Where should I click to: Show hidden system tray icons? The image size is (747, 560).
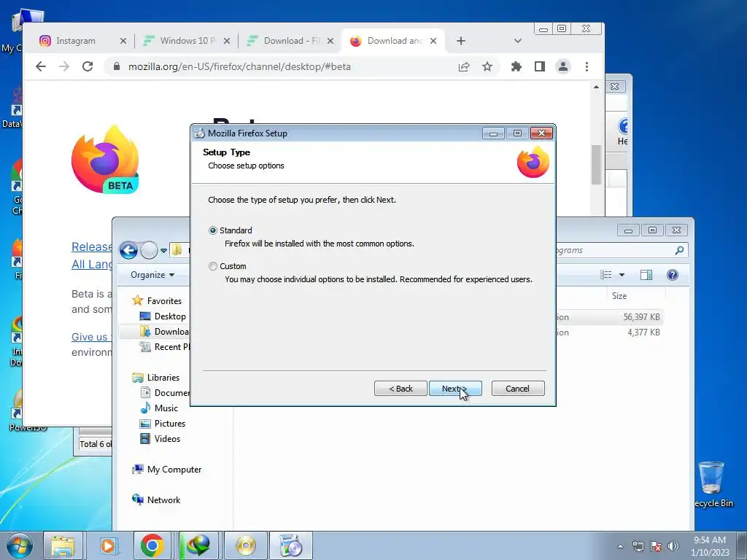tap(620, 547)
